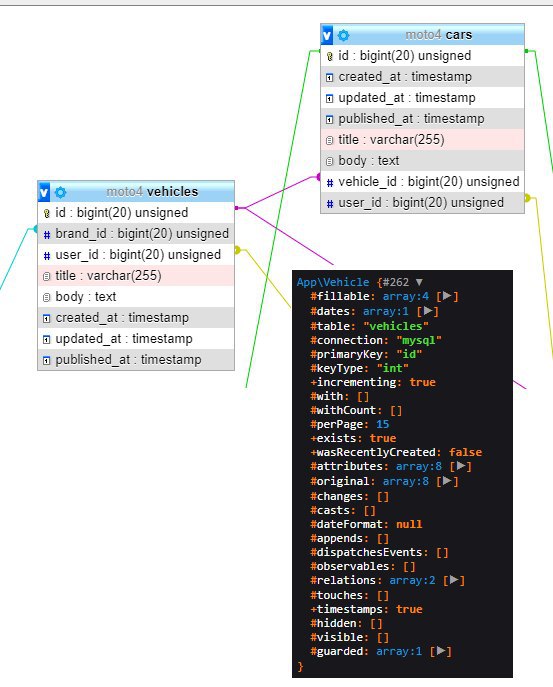Click the date icon beside cars updated_at
The width and height of the screenshot is (553, 687).
click(330, 99)
